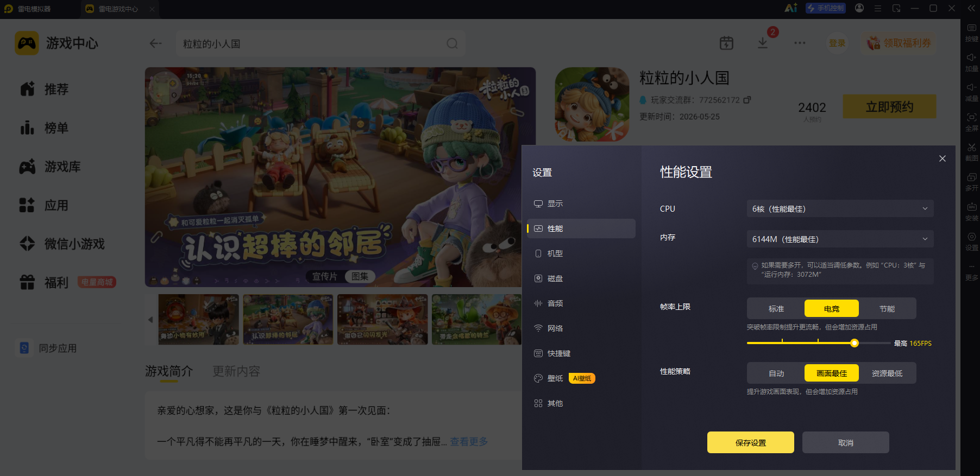This screenshot has width=980, height=476.
Task: Go to 榜单 in left navigation
Action: (45, 128)
